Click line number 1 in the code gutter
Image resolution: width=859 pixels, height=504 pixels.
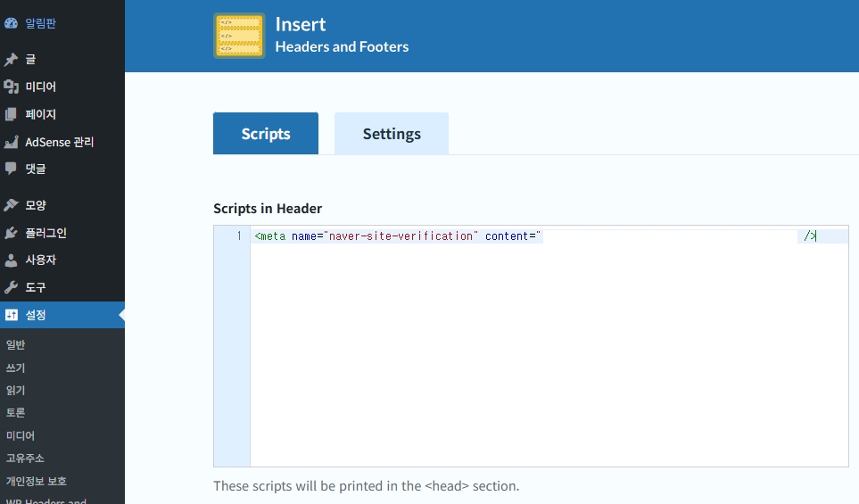238,236
